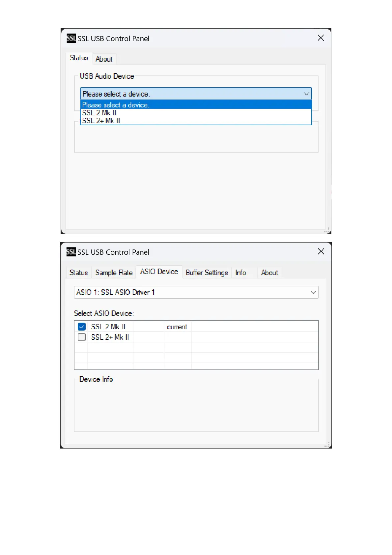Open the About tab in lower window

[x=269, y=273]
